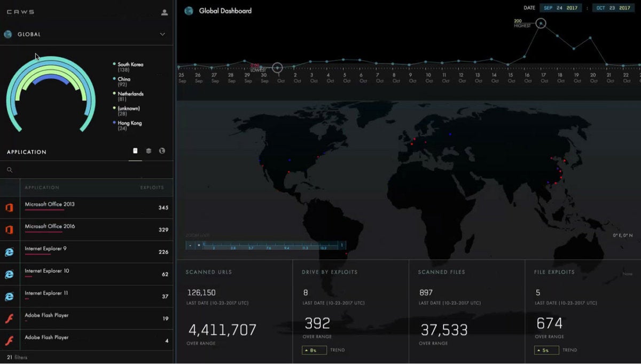Click the 126,150 scanned URLs value
This screenshot has height=364, width=641.
pos(201,292)
